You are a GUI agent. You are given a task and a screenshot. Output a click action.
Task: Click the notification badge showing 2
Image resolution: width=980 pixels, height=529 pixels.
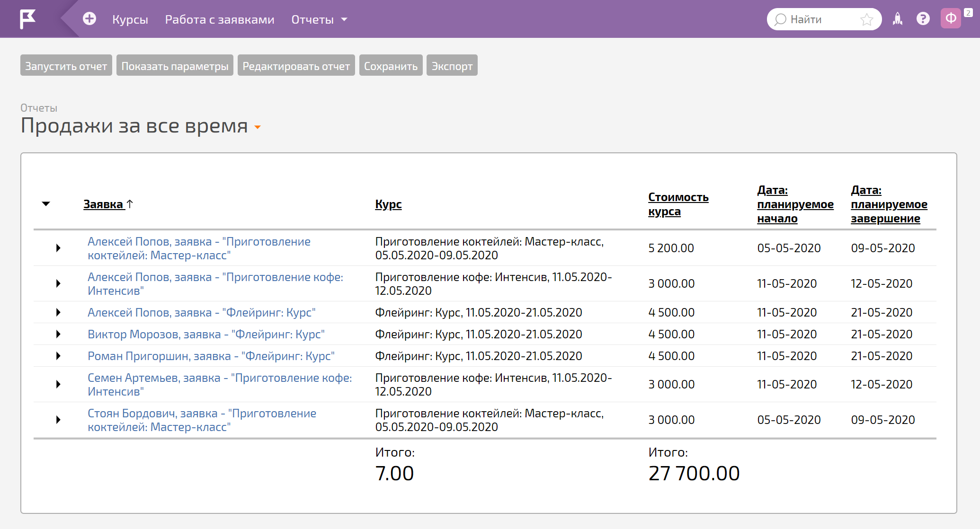969,13
